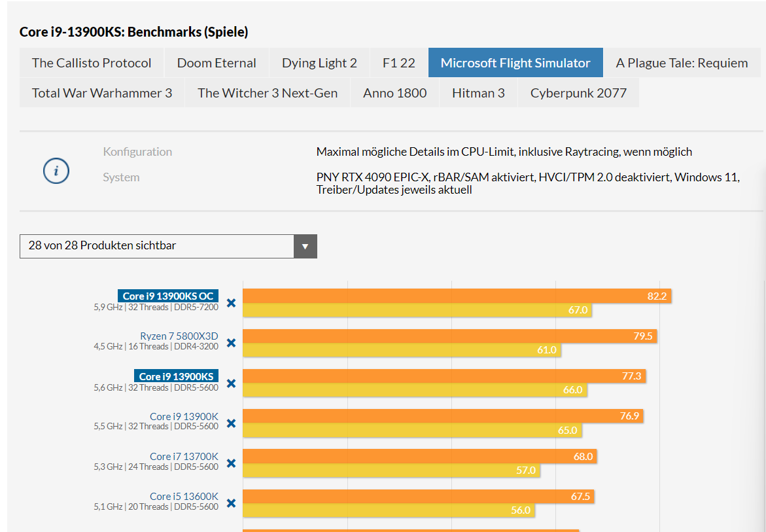Click the yellow 65.0 bar
Image resolution: width=766 pixels, height=532 pixels.
pyautogui.click(x=412, y=430)
